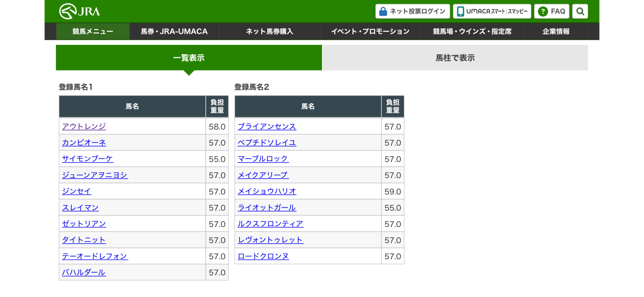Viewport: 644px width, 297px height.
Task: Open the アウトレンジ horse link
Action: pos(84,126)
